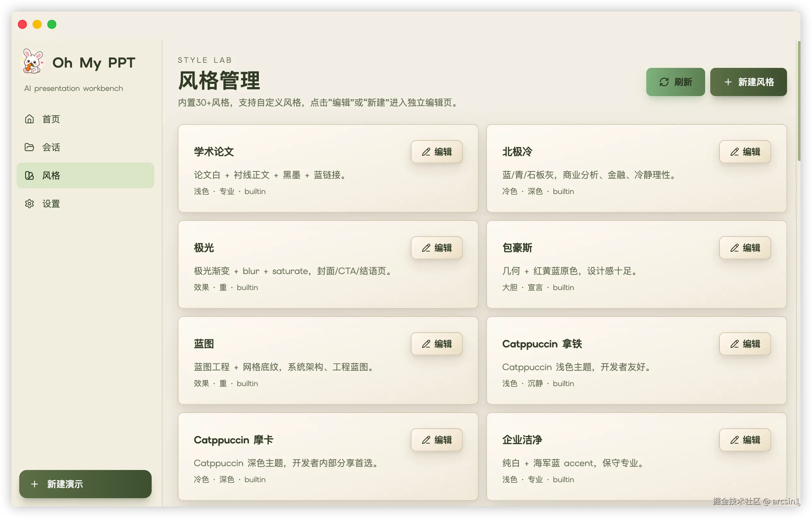
Task: Click the rabbit logo icon
Action: (33, 61)
